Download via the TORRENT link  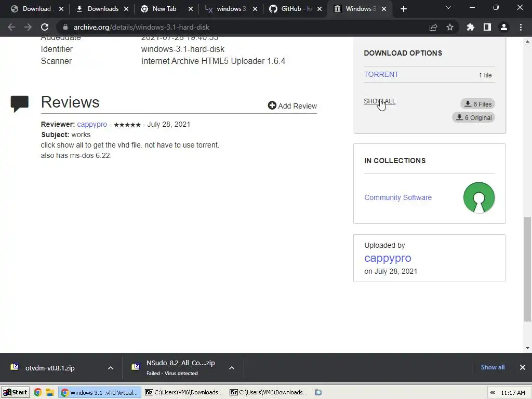[381, 74]
